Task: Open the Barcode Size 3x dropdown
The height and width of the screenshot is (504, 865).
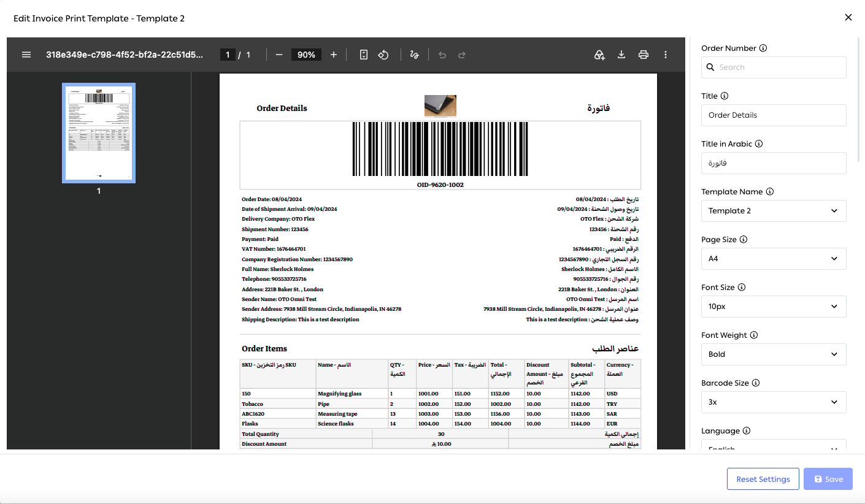Action: click(774, 402)
